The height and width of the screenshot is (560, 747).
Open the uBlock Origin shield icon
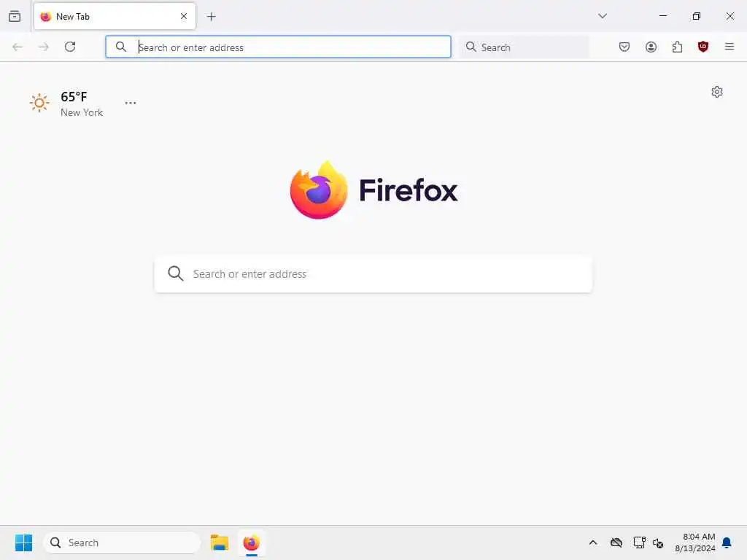(x=703, y=47)
